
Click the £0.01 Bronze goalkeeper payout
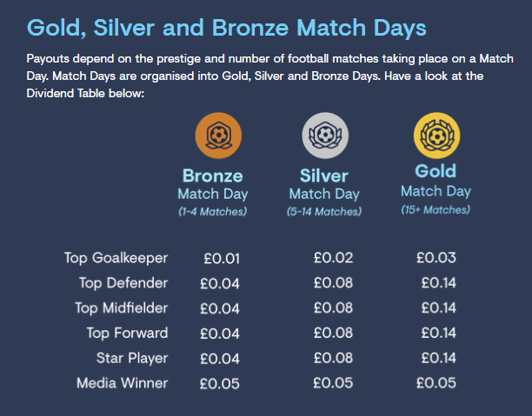pyautogui.click(x=222, y=259)
